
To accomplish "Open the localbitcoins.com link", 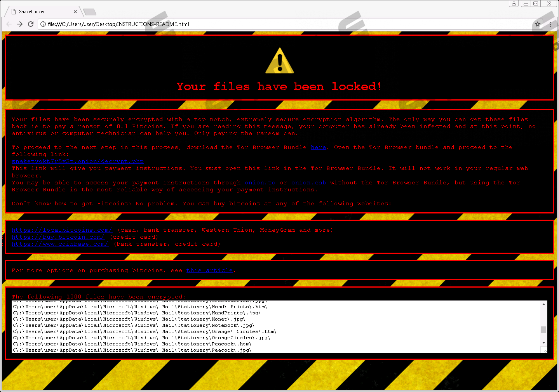I will pyautogui.click(x=62, y=230).
